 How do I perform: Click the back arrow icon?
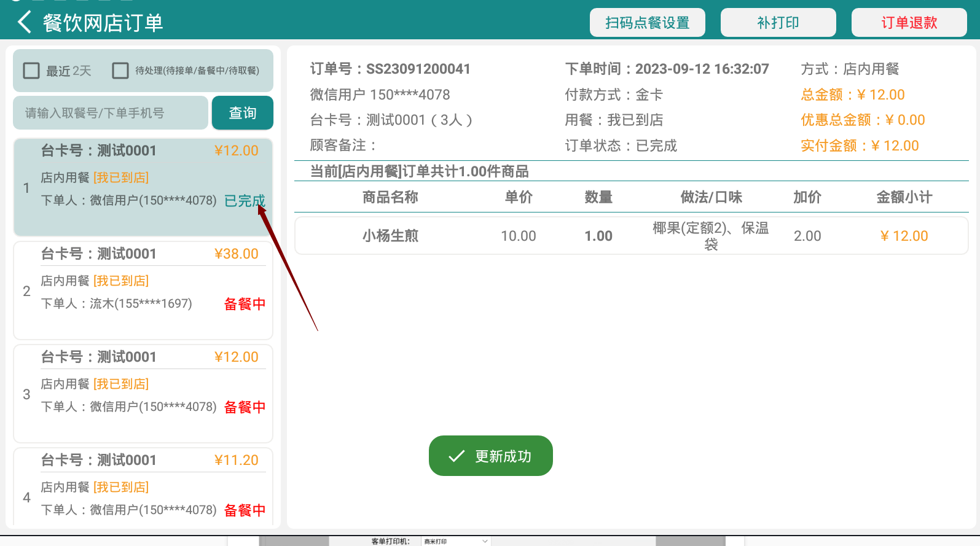coord(25,23)
